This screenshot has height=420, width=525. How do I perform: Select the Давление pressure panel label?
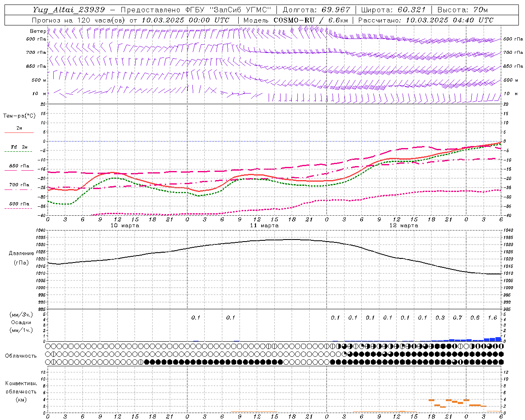coord(21,253)
